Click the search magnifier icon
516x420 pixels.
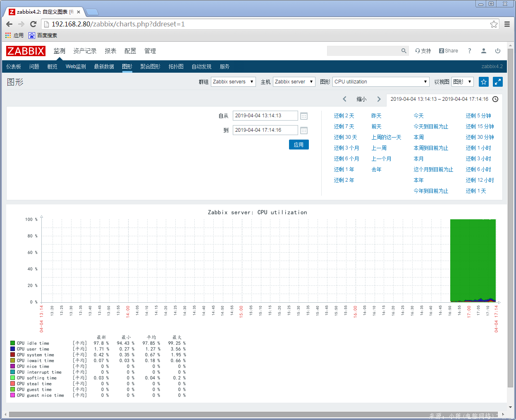point(404,51)
